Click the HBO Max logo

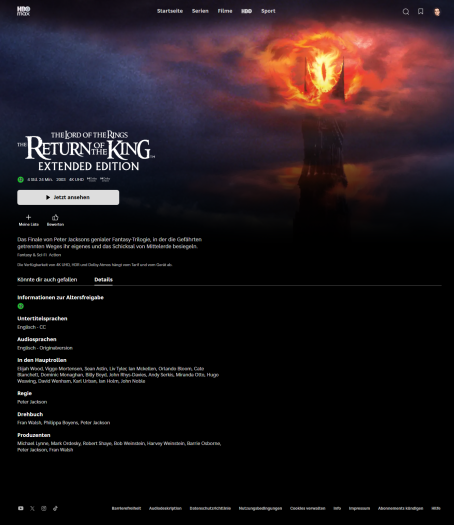tap(23, 11)
